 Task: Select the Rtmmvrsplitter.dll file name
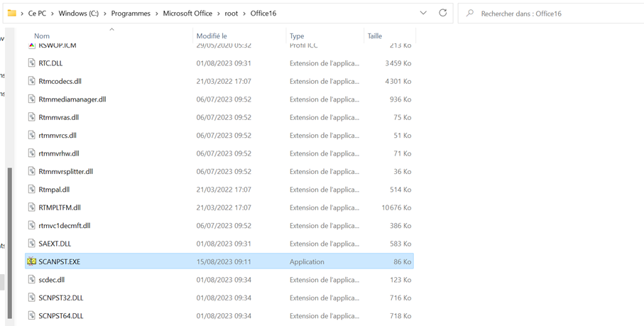click(66, 172)
